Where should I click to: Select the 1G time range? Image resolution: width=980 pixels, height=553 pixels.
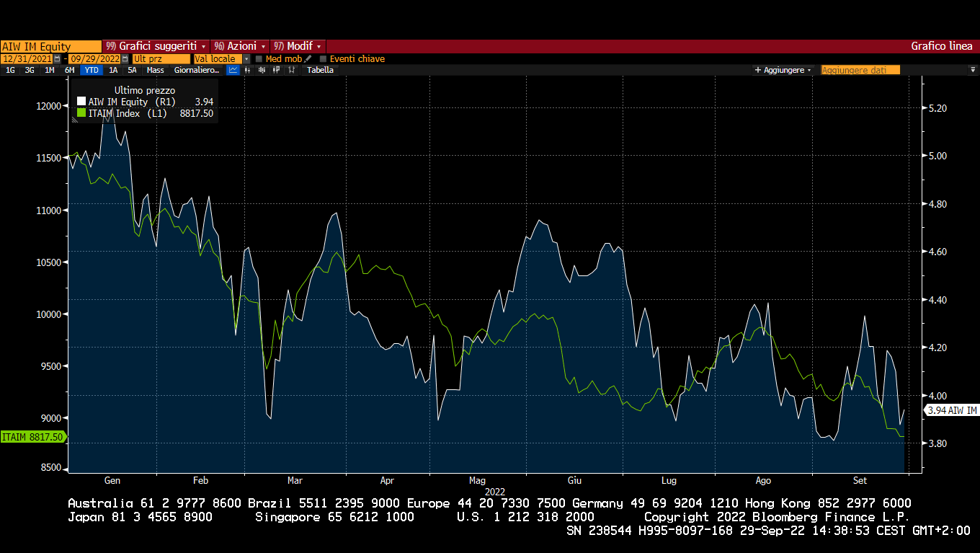11,70
